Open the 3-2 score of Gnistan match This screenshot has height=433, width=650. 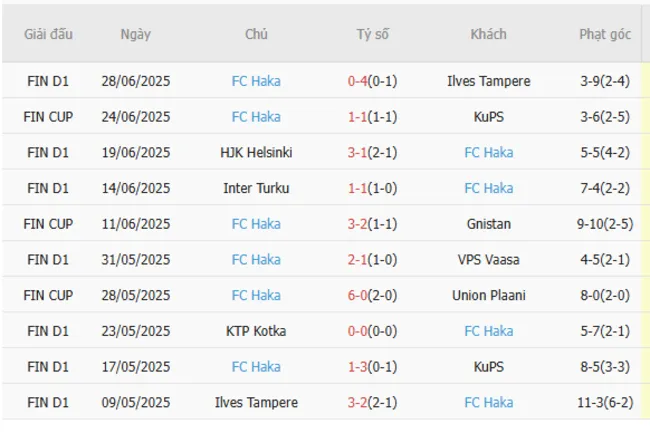[358, 224]
